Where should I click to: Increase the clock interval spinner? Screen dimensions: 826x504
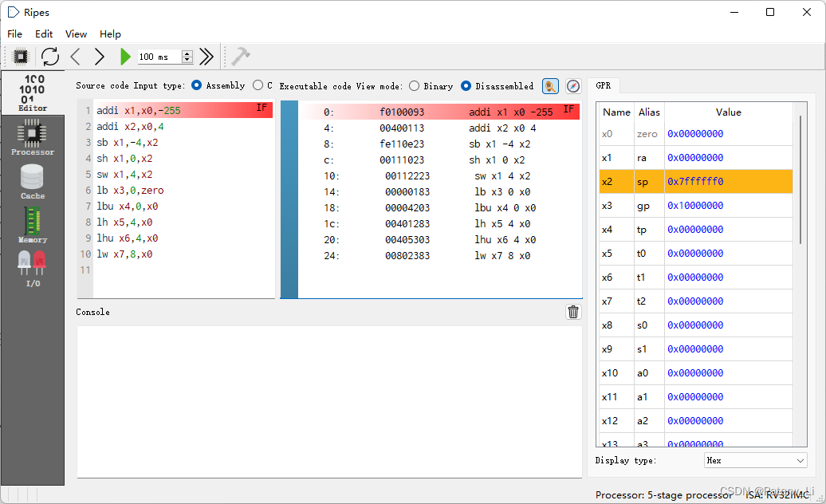[x=187, y=53]
